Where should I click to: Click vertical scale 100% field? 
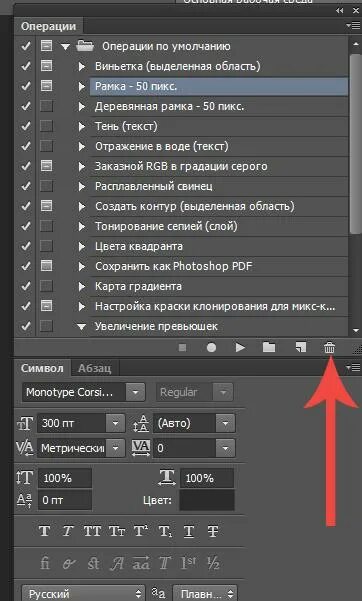point(64,478)
